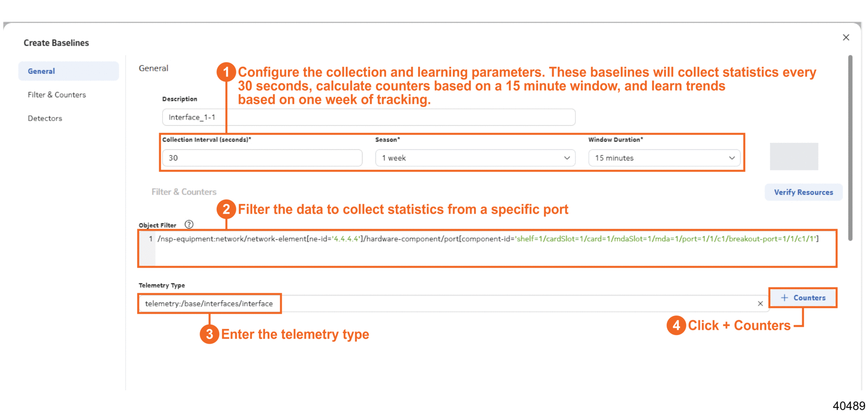Click the ne-id value 4.4.4.4 in Object Filter
This screenshot has width=868, height=416.
click(346, 239)
